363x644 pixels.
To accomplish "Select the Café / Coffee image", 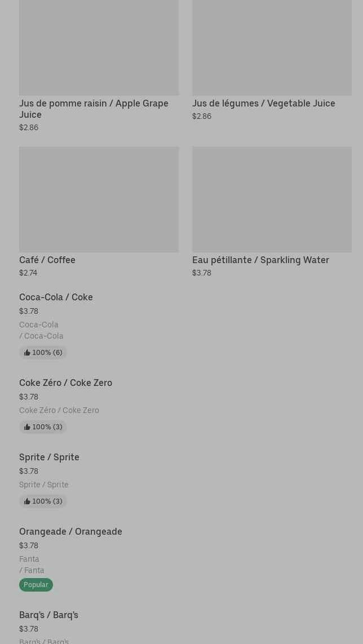I will 99,199.
